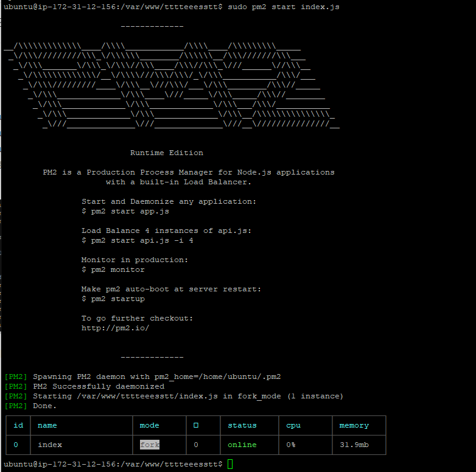Click the 'status' table header
This screenshot has width=476, height=472.
click(242, 425)
